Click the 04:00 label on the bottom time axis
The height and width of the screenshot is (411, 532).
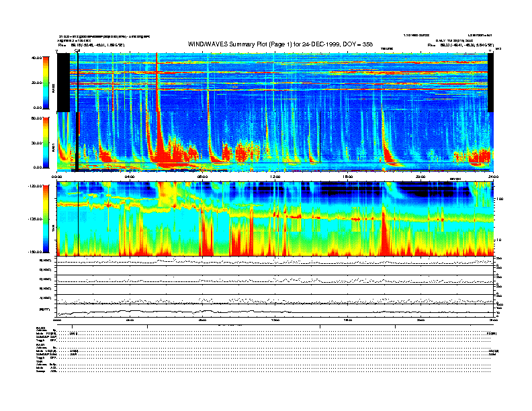point(130,320)
